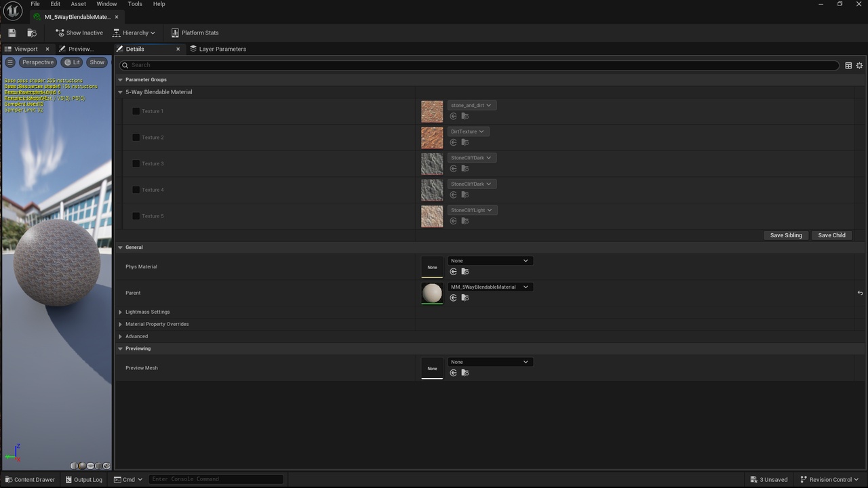This screenshot has height=488, width=868.
Task: Set preview mesh to cube shape
Action: pyautogui.click(x=98, y=466)
